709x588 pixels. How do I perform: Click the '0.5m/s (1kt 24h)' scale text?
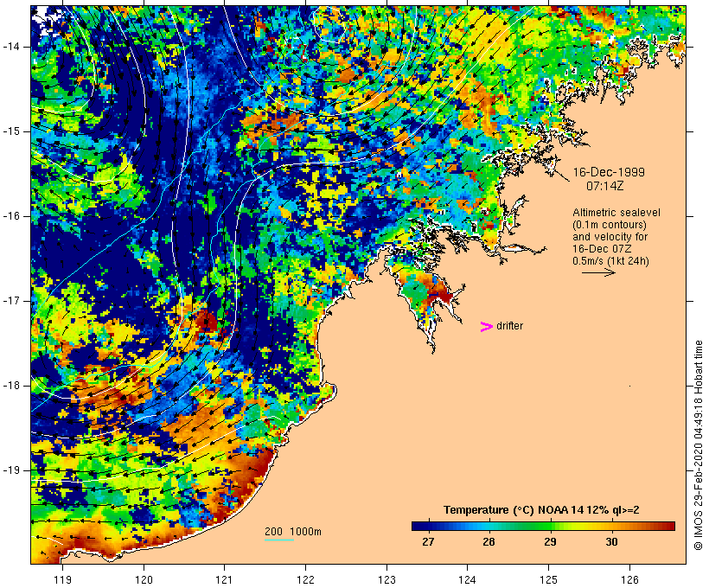[611, 261]
